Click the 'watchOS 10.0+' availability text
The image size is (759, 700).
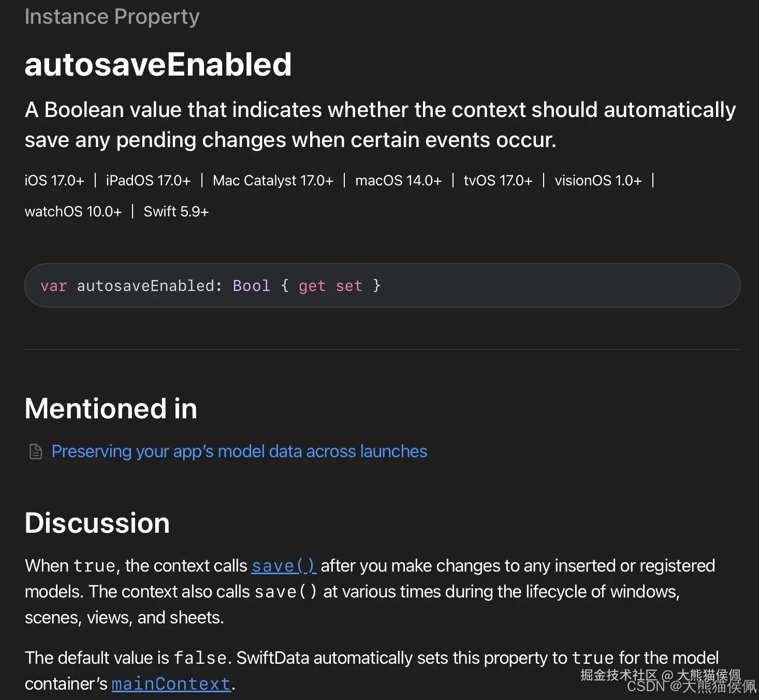pyautogui.click(x=73, y=211)
